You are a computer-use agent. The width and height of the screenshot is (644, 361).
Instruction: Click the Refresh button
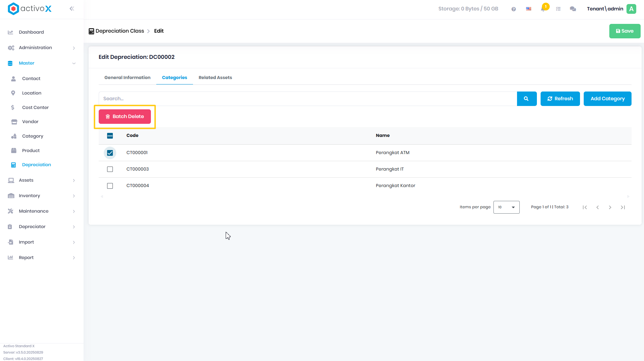tap(560, 99)
